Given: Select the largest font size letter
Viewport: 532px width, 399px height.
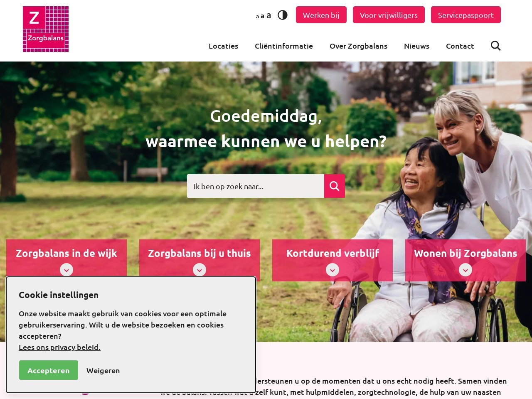Looking at the screenshot, I should [x=268, y=16].
